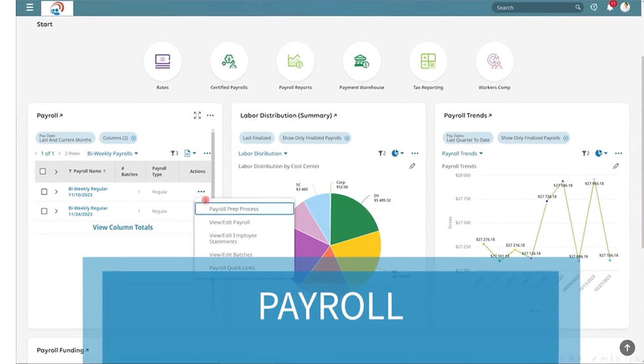Open the hamburger main menu
Screen dimensions: 644x364
click(x=30, y=7)
